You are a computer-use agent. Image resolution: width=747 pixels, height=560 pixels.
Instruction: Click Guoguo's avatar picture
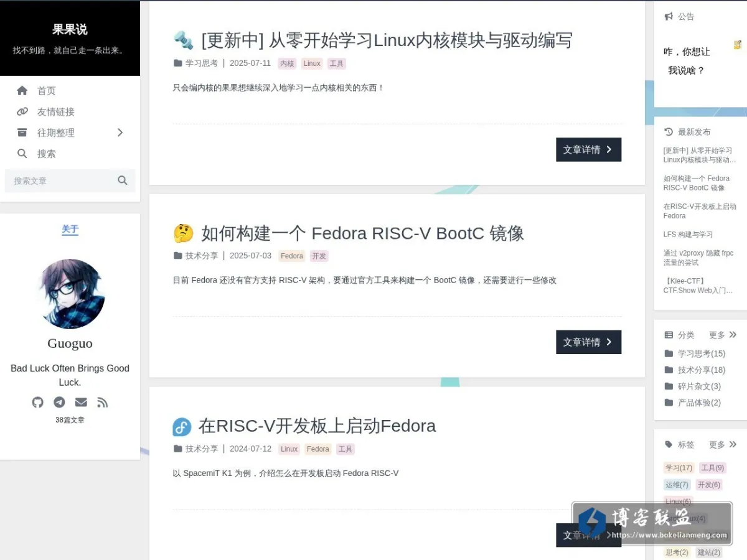pyautogui.click(x=70, y=294)
